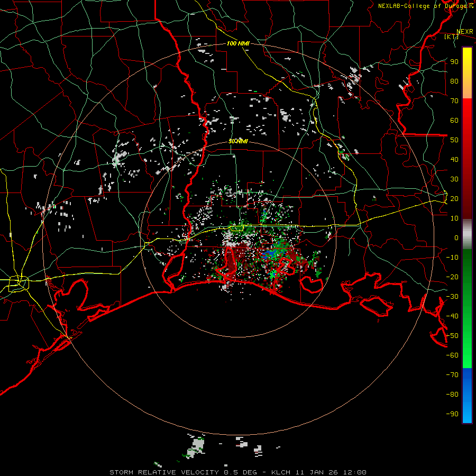Click the "100 NMI" range ring label
This screenshot has height=476, width=476.
coord(238,43)
